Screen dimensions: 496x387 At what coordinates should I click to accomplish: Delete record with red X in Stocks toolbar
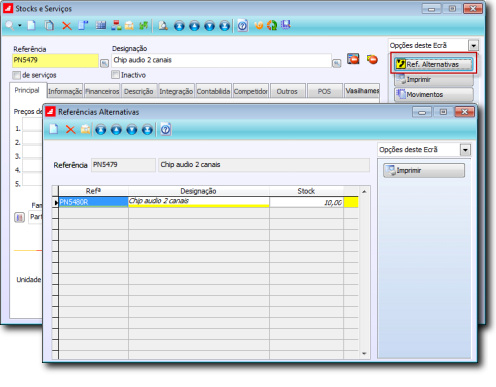(67, 26)
